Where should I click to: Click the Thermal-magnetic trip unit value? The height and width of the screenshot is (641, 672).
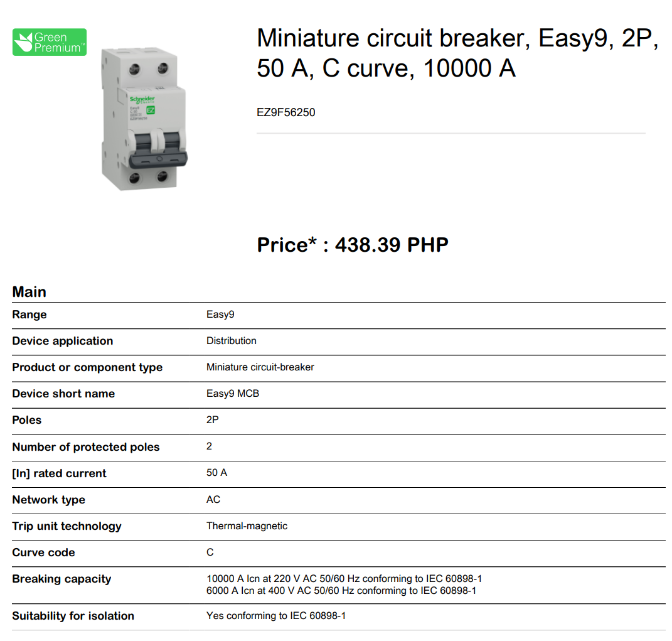pyautogui.click(x=247, y=526)
